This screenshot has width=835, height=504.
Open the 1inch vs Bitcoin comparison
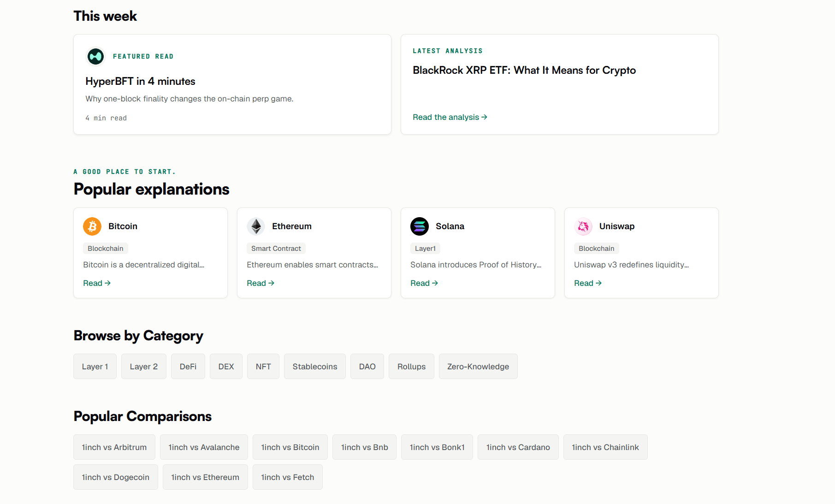click(290, 447)
